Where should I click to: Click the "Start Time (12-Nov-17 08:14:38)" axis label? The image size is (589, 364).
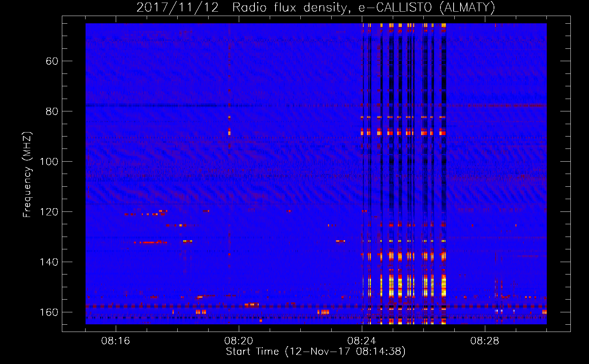[x=316, y=352]
